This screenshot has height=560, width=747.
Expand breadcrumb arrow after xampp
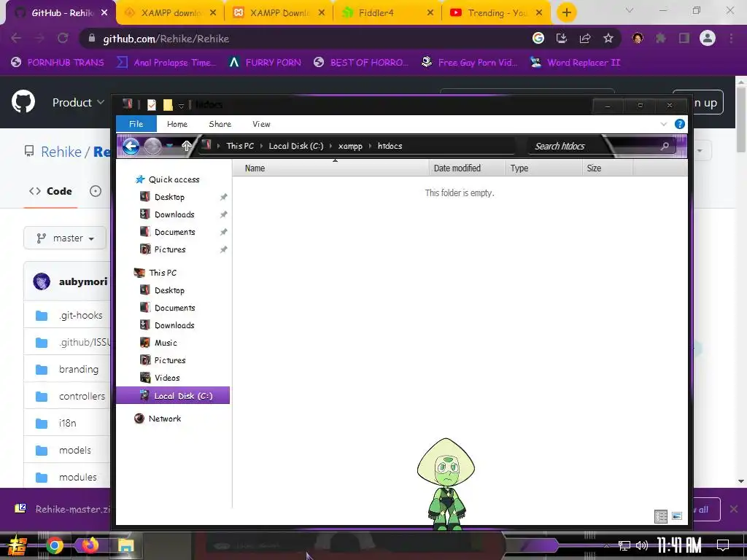tap(370, 146)
